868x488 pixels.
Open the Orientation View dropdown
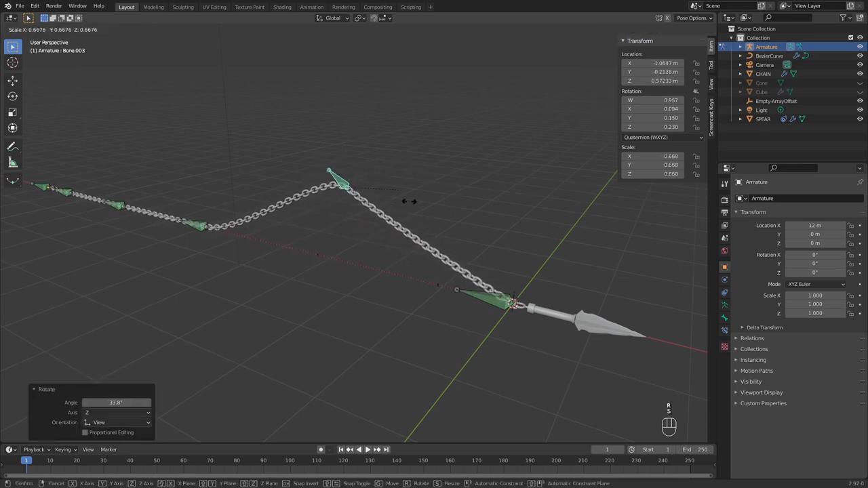[x=117, y=423]
